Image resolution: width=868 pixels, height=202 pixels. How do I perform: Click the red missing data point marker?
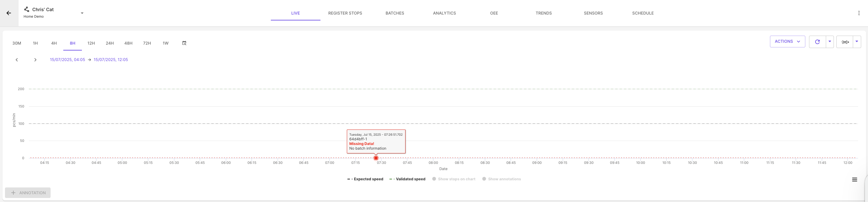coord(376,158)
